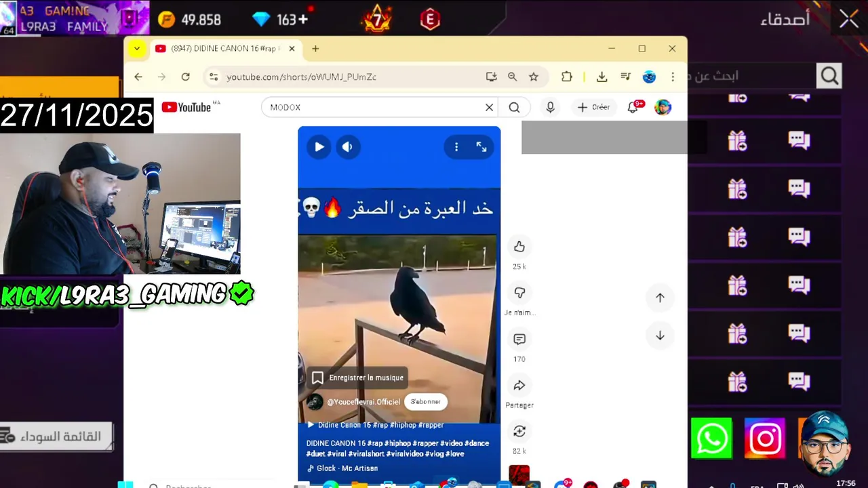This screenshot has height=488, width=868.
Task: Go to the next Short (down arrow)
Action: point(660,335)
